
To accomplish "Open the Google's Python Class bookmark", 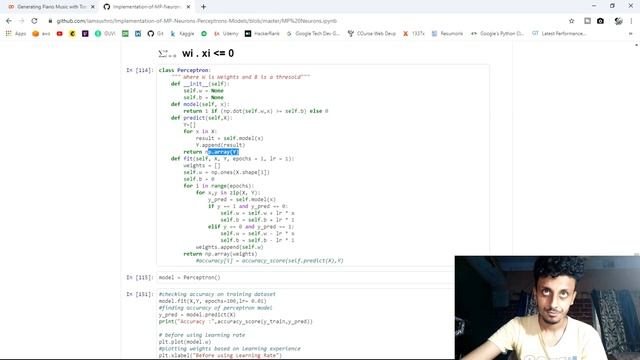I will tap(497, 33).
